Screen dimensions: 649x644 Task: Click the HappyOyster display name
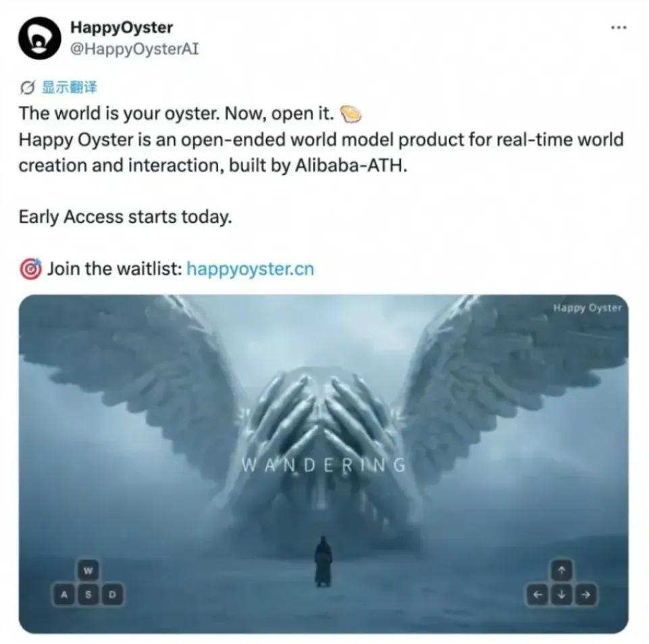coord(122,28)
